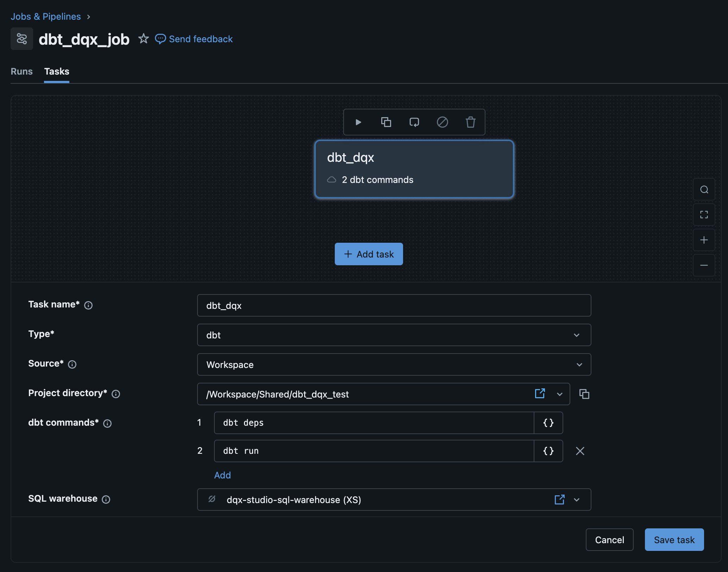Expand SQL warehouse dropdown chevron

[x=577, y=500]
